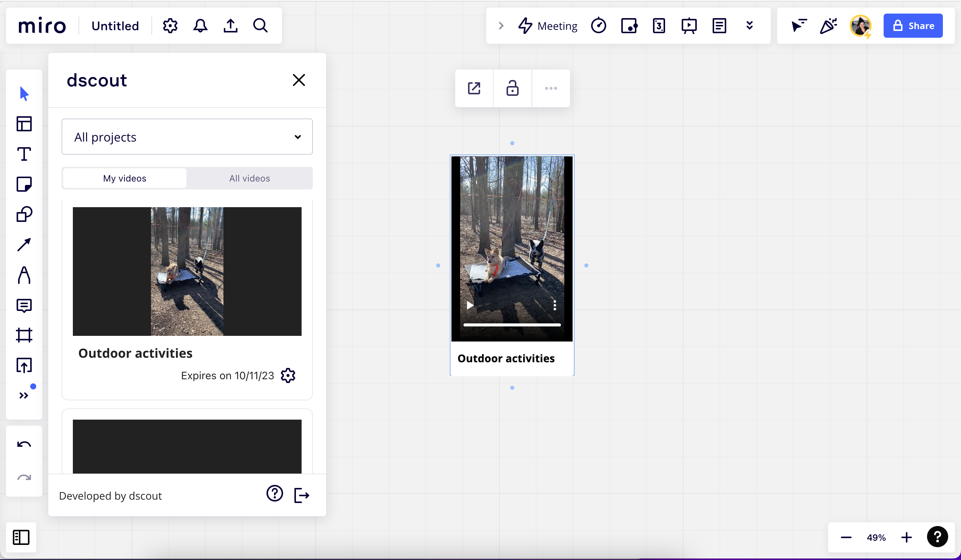961x560 pixels.
Task: Open the Talktrack recording icon
Action: pos(629,26)
